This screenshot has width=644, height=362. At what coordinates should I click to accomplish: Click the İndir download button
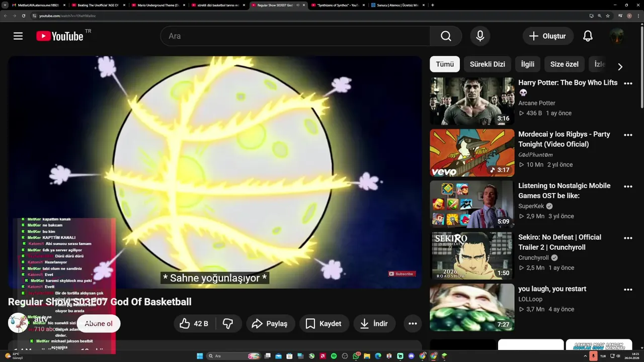[x=374, y=324]
